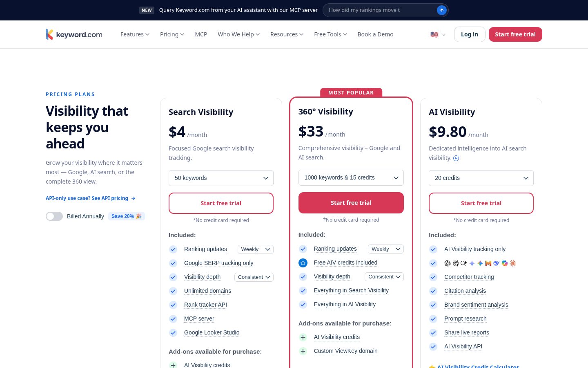Click Google Looker Studio feature text
This screenshot has height=368, width=588.
tap(212, 333)
